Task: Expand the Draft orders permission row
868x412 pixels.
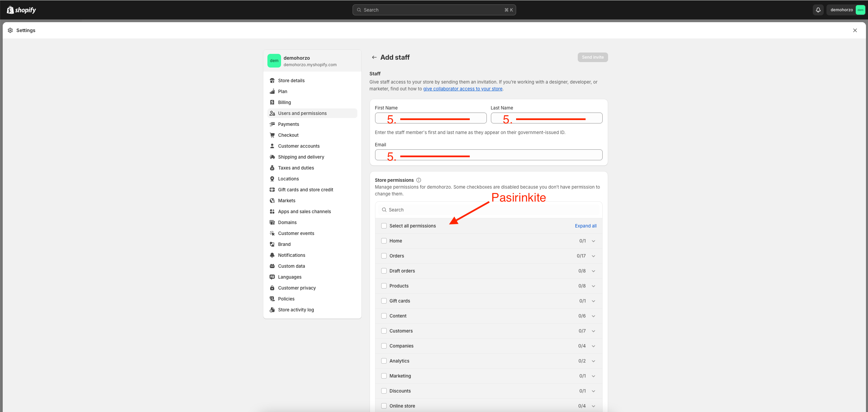Action: [593, 271]
